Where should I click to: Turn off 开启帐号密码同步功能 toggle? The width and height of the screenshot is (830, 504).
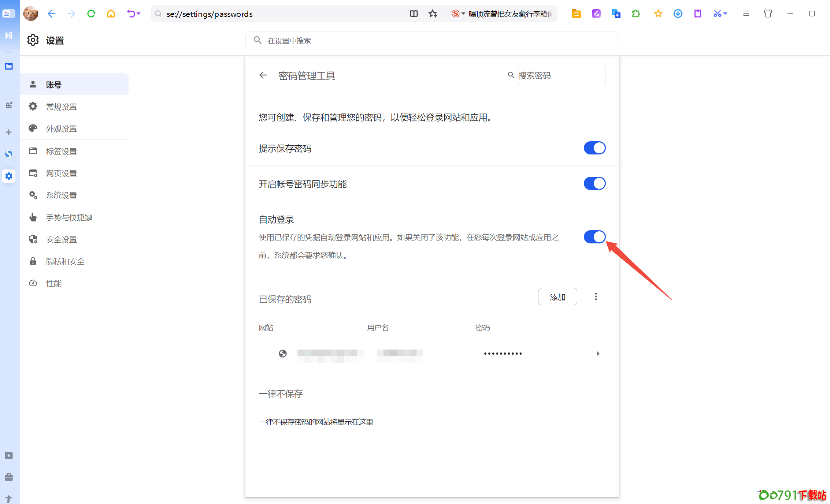(x=594, y=184)
